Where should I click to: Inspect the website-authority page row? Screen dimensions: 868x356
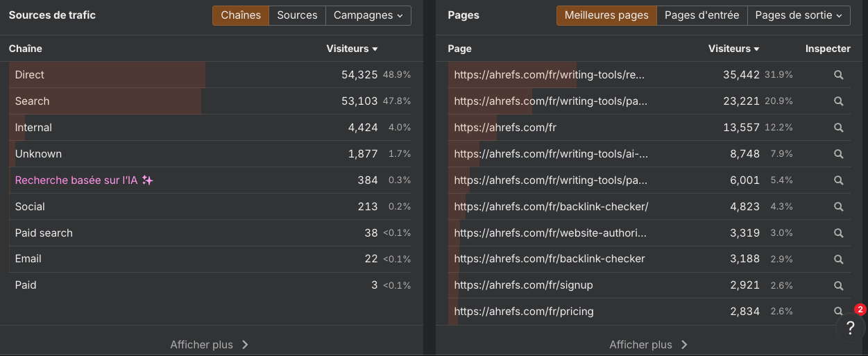tap(838, 233)
